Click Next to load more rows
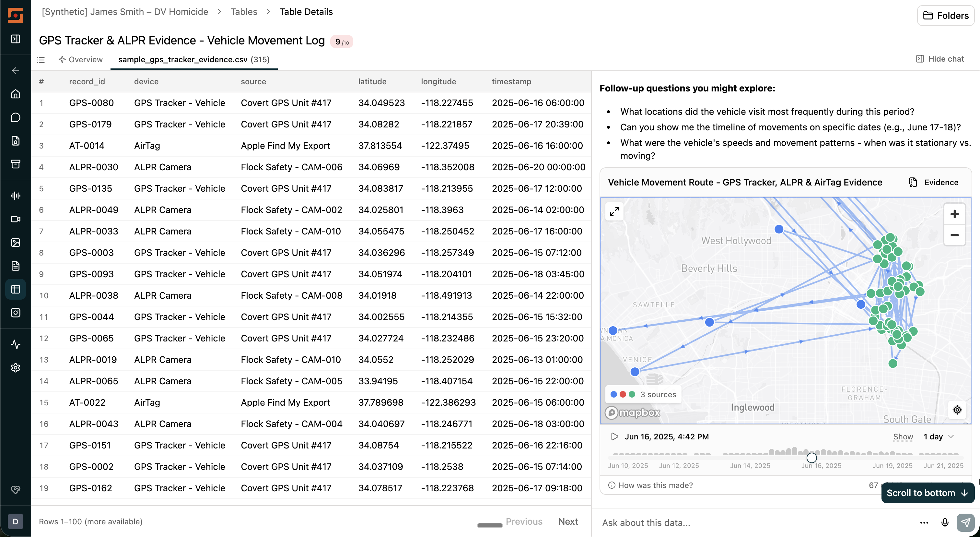The image size is (980, 537). (x=568, y=521)
